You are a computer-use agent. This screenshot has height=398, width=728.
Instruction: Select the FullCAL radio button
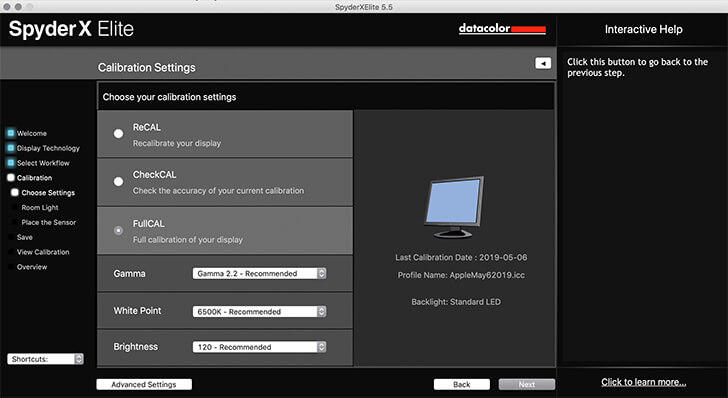[x=118, y=230]
